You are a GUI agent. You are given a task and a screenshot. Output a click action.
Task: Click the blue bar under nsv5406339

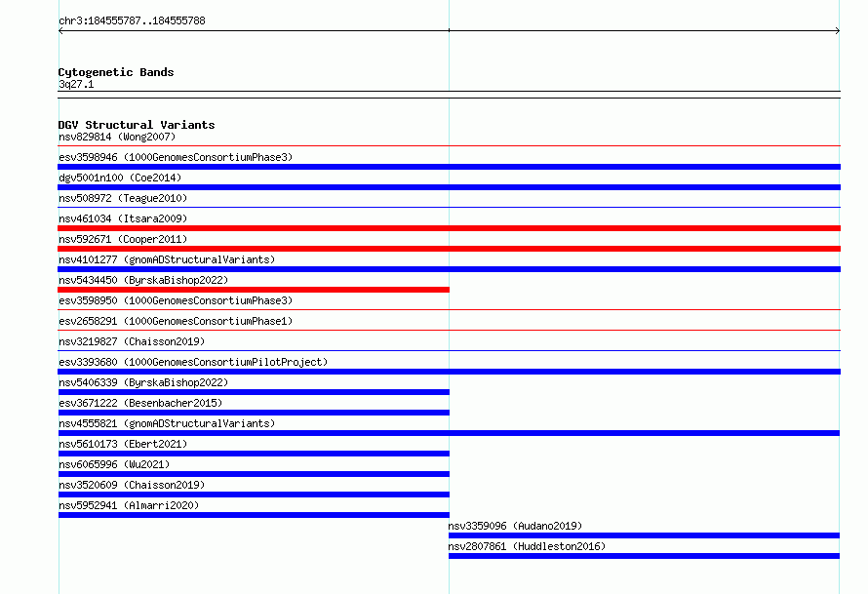(255, 392)
